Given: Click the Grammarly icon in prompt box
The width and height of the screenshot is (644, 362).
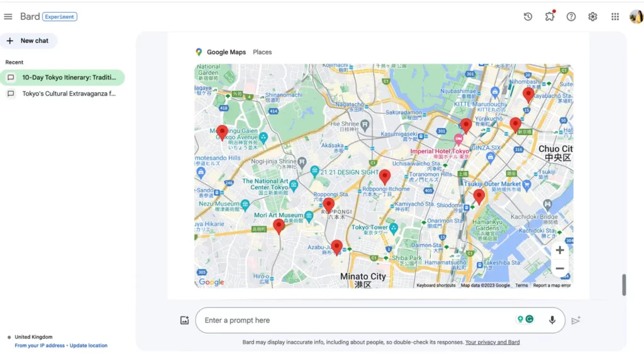Looking at the screenshot, I should click(530, 319).
